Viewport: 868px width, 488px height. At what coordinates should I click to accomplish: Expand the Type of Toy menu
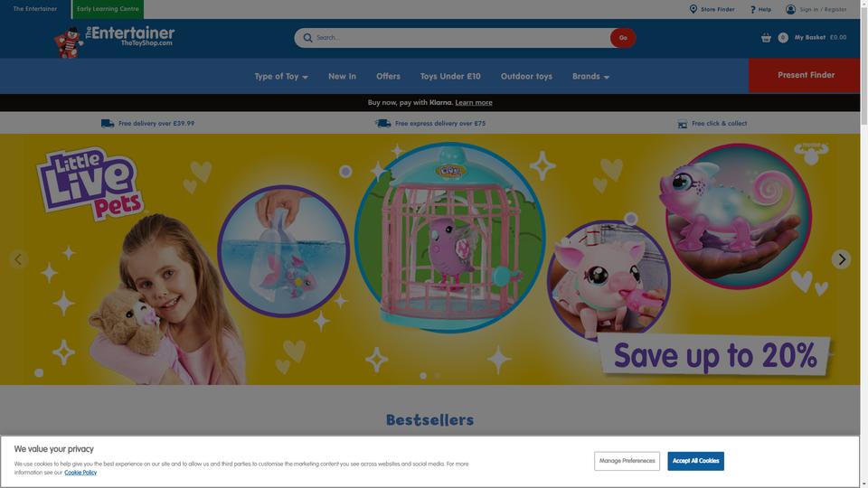tap(281, 76)
